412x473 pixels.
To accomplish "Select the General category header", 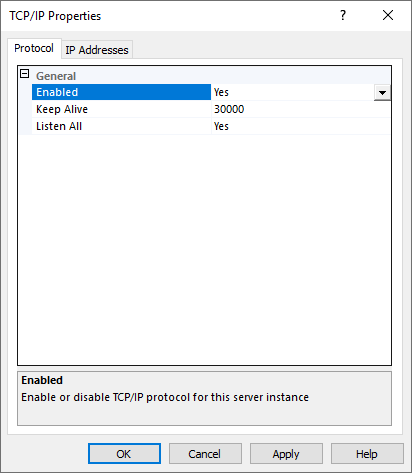I will point(56,76).
